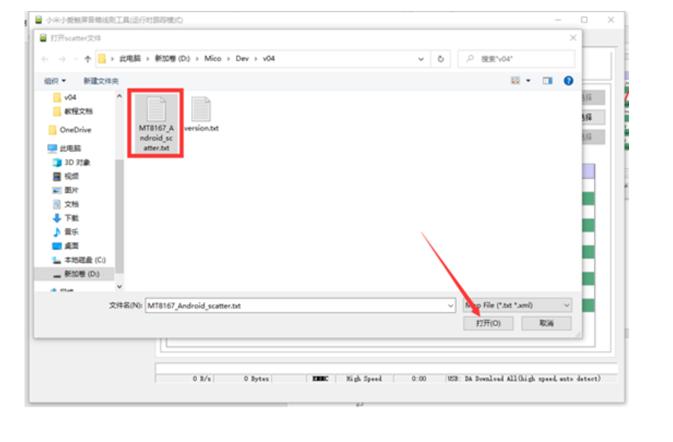Click 新加卷 (D:) in the address breadcrumb

coord(172,59)
